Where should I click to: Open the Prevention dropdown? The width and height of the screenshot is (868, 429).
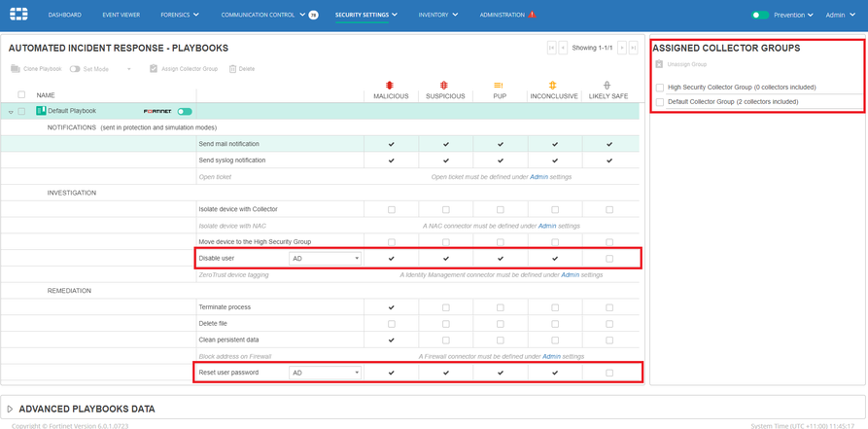[x=793, y=15]
